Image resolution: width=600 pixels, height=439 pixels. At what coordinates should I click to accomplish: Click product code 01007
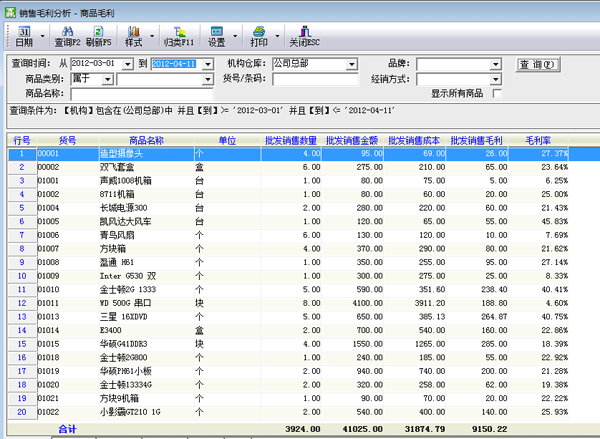48,249
